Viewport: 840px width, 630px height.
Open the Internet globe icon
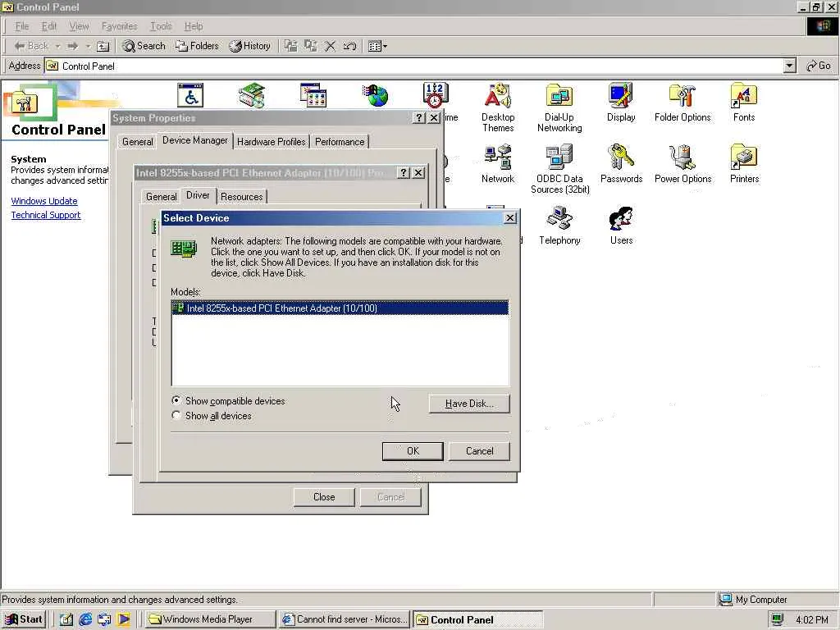375,95
